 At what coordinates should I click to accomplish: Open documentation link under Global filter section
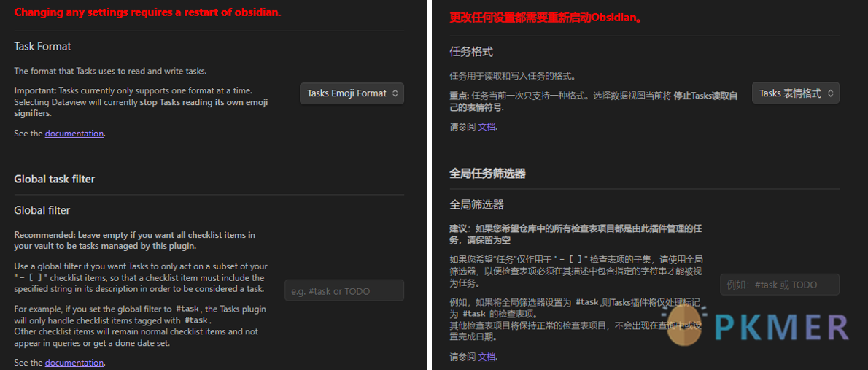74,363
